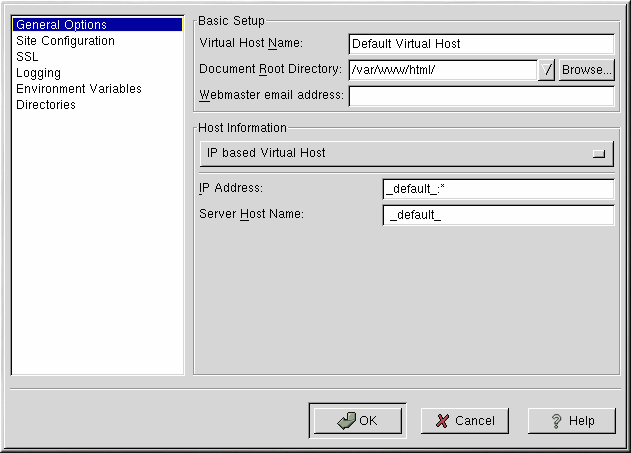This screenshot has height=453, width=631.
Task: Select General Options in the sidebar list
Action: point(61,25)
